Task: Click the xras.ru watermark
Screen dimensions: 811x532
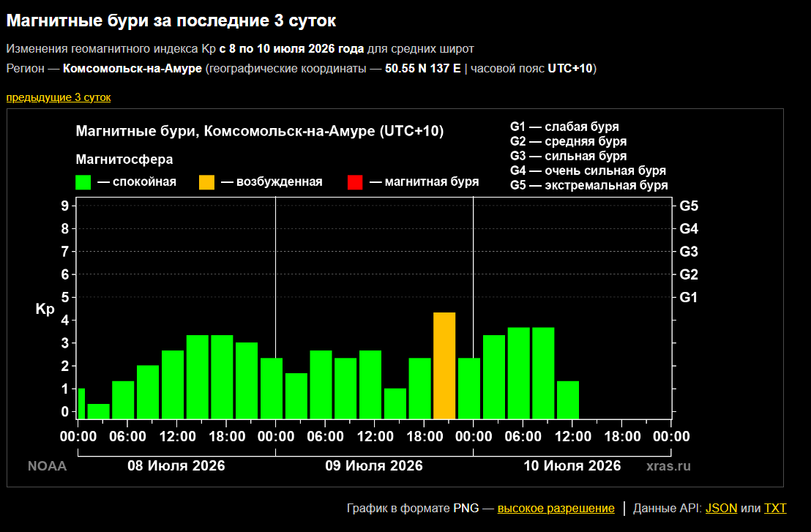Action: (x=668, y=466)
